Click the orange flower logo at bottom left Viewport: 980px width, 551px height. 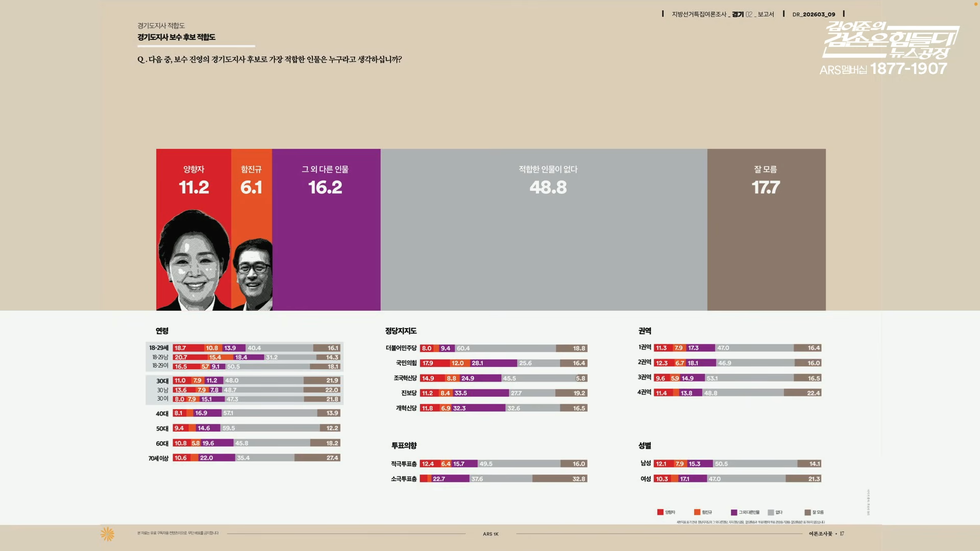[107, 534]
